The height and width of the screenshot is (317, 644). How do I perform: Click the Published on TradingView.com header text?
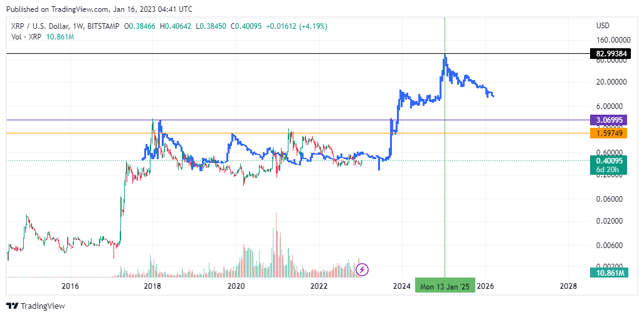(99, 9)
